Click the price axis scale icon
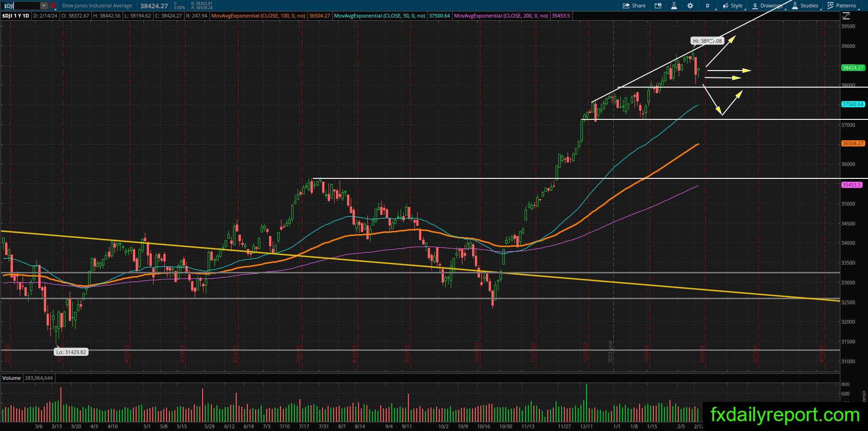Image resolution: width=868 pixels, height=431 pixels. pos(846,16)
